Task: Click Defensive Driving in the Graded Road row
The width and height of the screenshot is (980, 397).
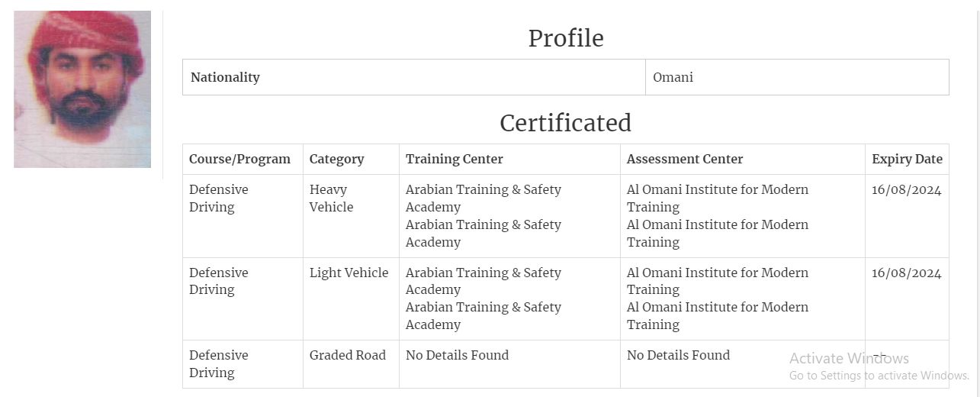Action: 219,363
